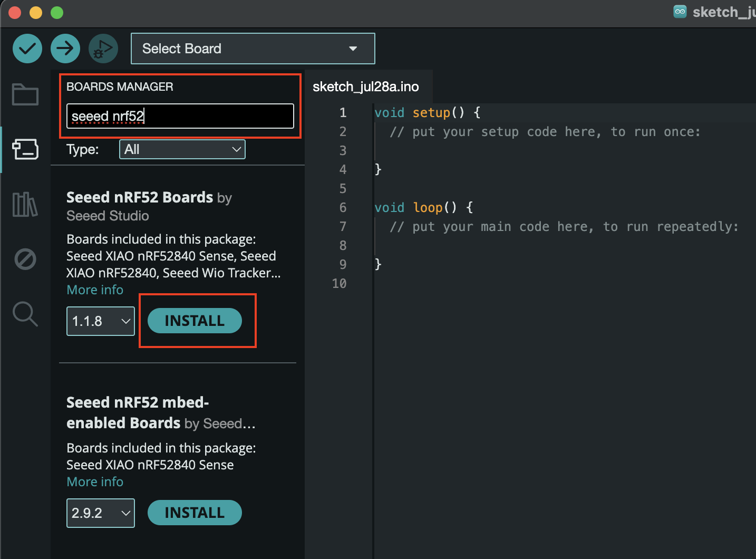Open version dropdown showing 2.9.2

pos(101,513)
